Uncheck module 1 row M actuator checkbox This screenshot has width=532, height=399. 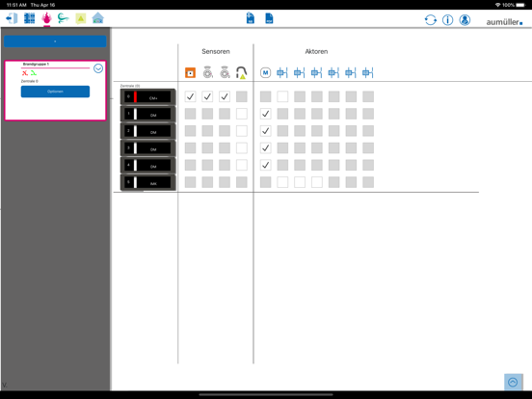pyautogui.click(x=266, y=114)
